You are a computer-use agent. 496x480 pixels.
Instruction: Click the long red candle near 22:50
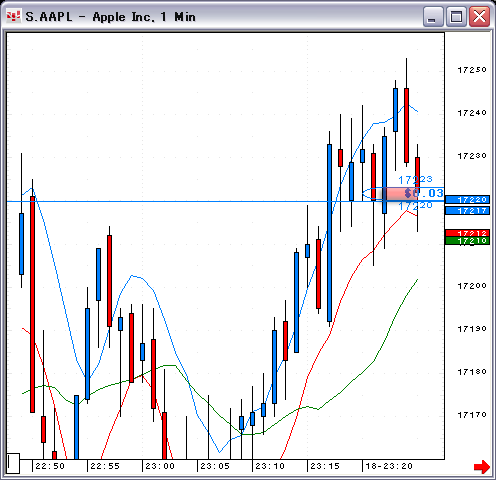click(x=32, y=304)
